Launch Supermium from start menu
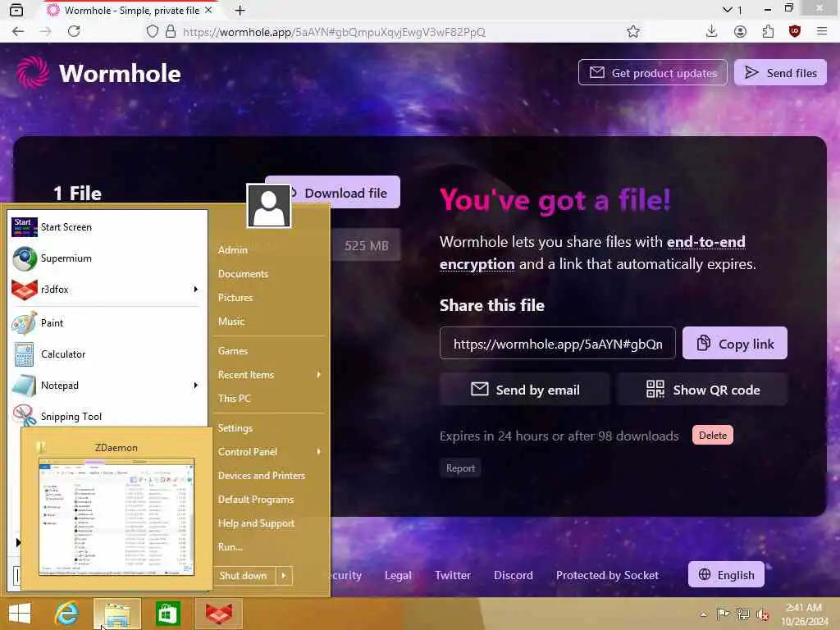 pos(106,258)
